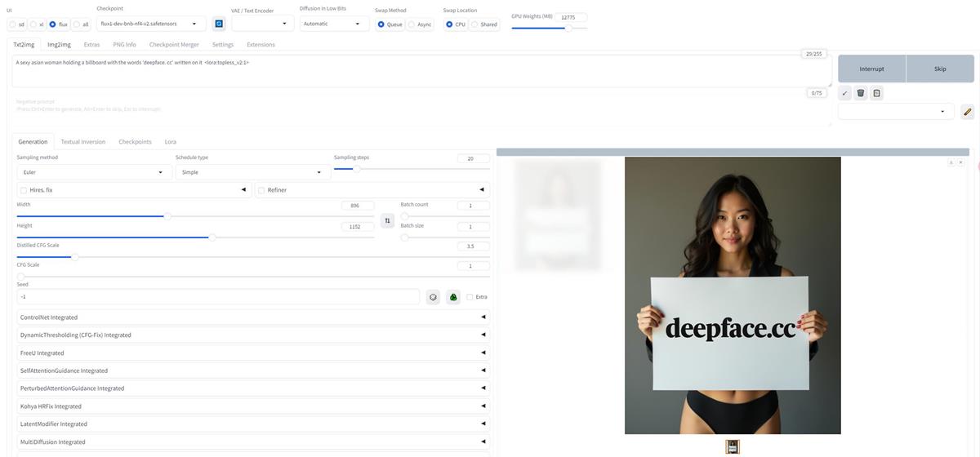This screenshot has height=457, width=980.
Task: Select the xl UI radio button
Action: [37, 24]
